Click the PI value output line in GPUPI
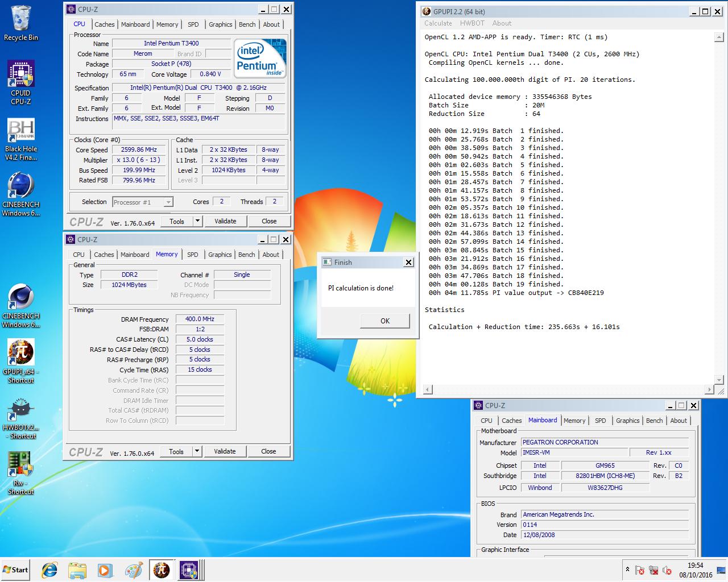 point(516,293)
